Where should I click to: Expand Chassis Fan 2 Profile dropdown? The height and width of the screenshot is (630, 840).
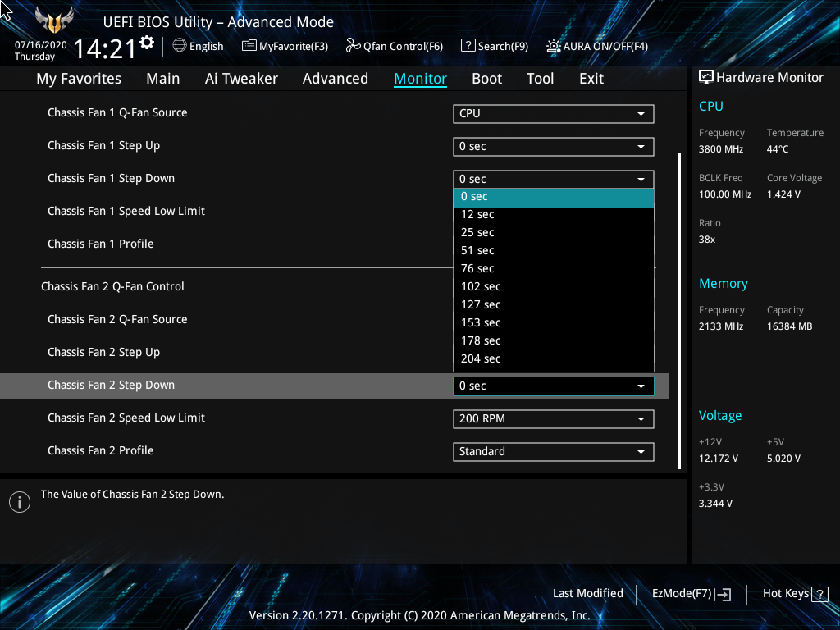pos(554,452)
